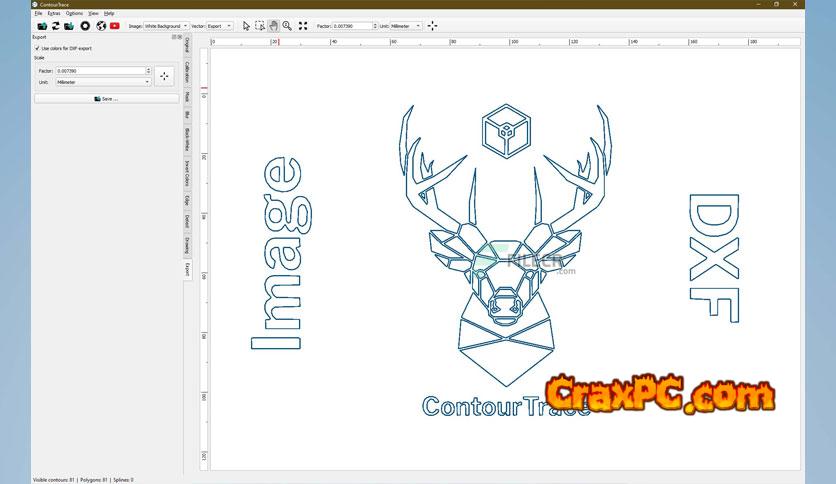Image resolution: width=836 pixels, height=484 pixels.
Task: Select the arrow pointer tool
Action: [246, 26]
